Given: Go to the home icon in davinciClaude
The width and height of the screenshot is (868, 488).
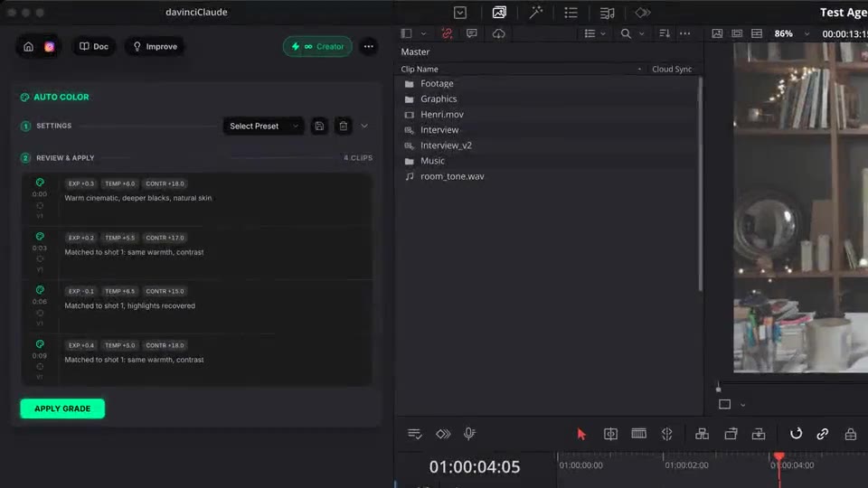Looking at the screenshot, I should pyautogui.click(x=28, y=46).
